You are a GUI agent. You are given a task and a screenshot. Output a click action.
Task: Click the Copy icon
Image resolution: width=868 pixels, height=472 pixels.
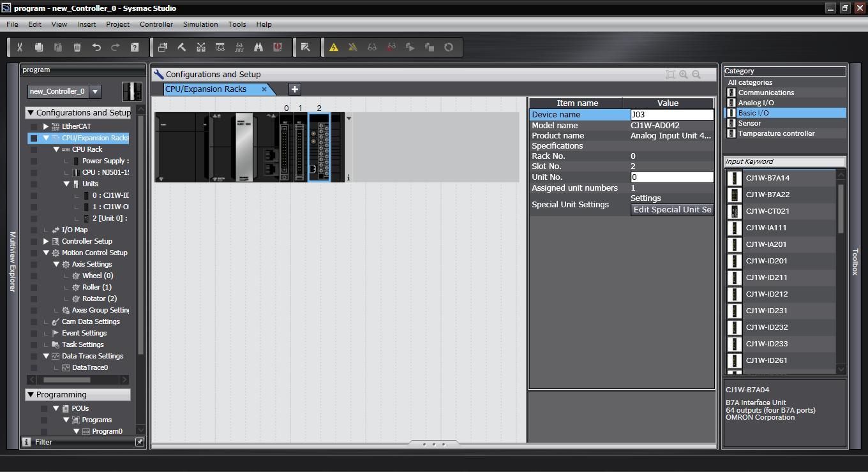pyautogui.click(x=38, y=47)
